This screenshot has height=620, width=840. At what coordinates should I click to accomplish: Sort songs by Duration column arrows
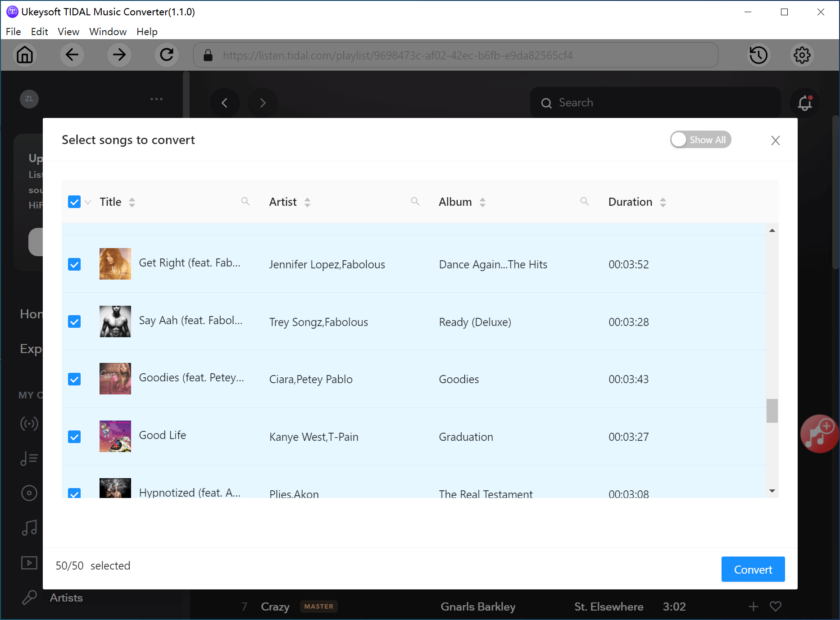click(663, 202)
